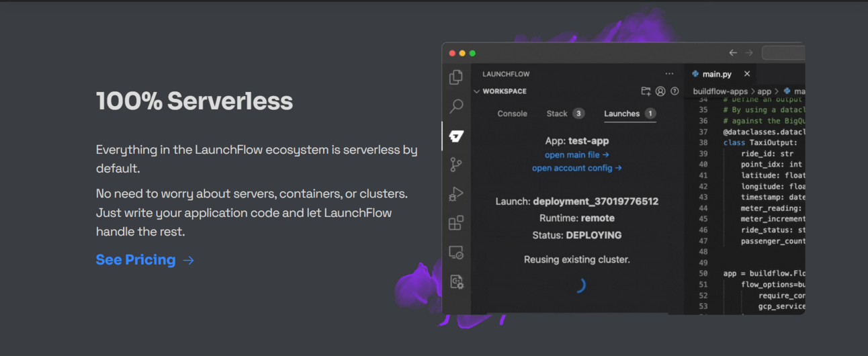Open the Remote Explorer monitor icon
868x356 pixels.
(x=456, y=253)
